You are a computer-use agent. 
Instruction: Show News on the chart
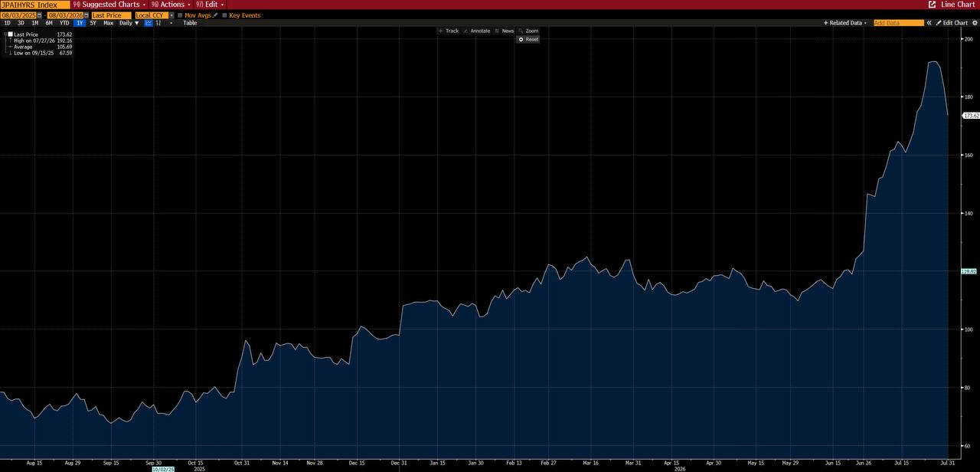click(x=504, y=31)
